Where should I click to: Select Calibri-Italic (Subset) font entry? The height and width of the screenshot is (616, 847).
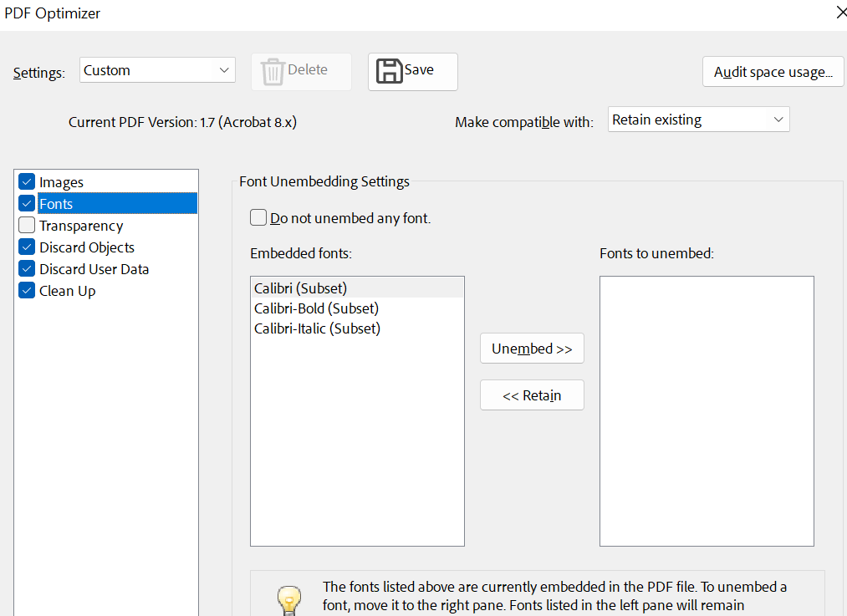(x=317, y=328)
